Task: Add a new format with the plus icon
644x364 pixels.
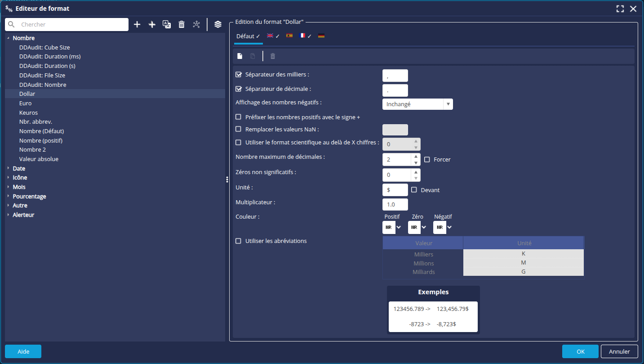Action: click(137, 24)
